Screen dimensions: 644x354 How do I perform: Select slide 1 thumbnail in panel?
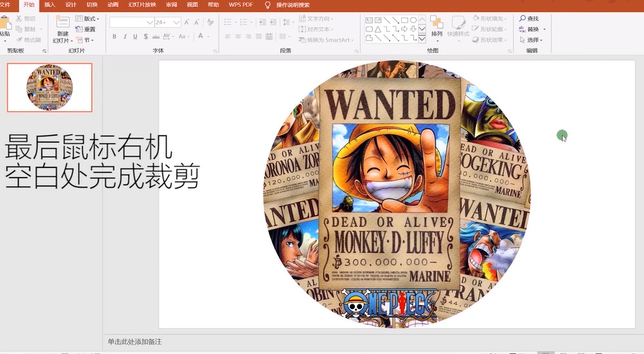50,88
